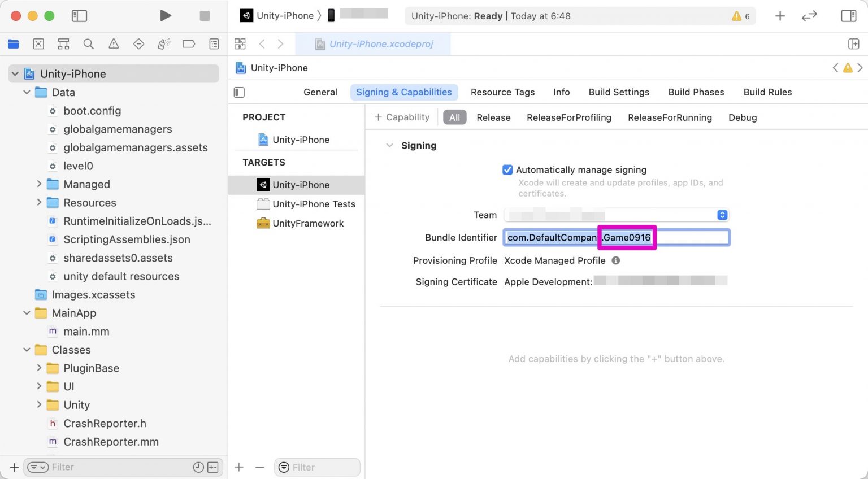Select UnityFramework target
Screen dimensions: 868x479
point(307,223)
